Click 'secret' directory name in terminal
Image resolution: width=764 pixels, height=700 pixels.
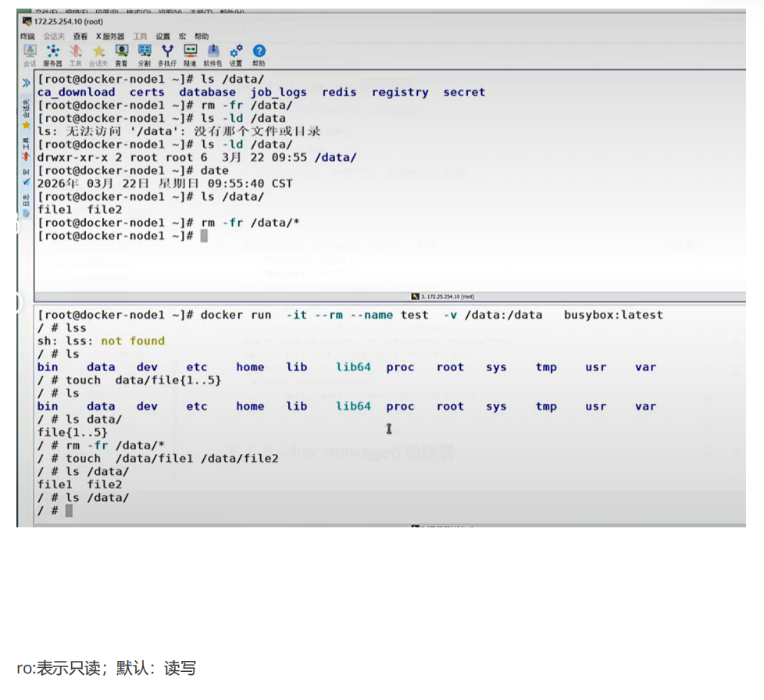464,92
